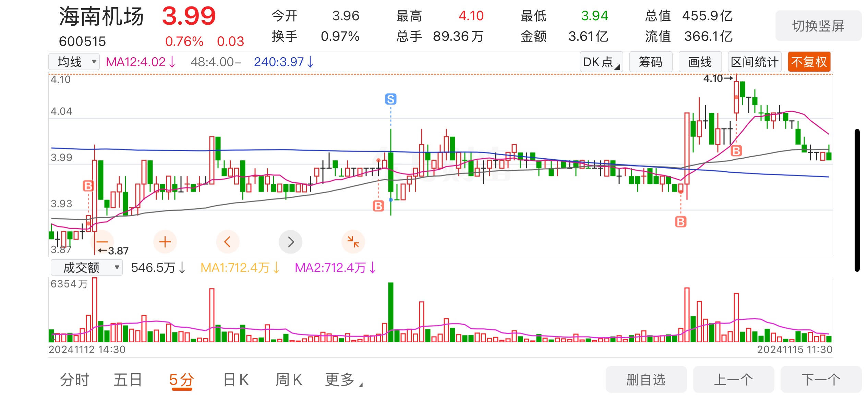Activate the 画线 drawing tool
This screenshot has width=868, height=401.
tap(700, 62)
